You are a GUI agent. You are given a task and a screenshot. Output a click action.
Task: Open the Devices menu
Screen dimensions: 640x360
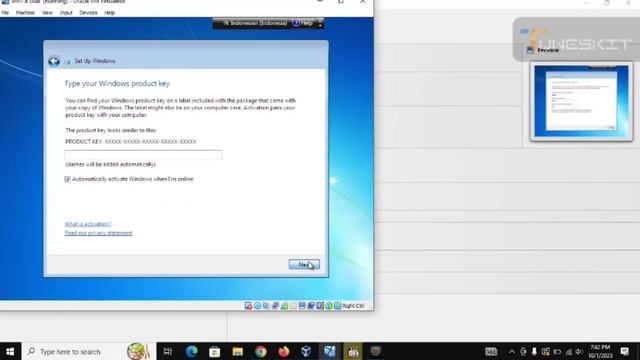tap(88, 13)
